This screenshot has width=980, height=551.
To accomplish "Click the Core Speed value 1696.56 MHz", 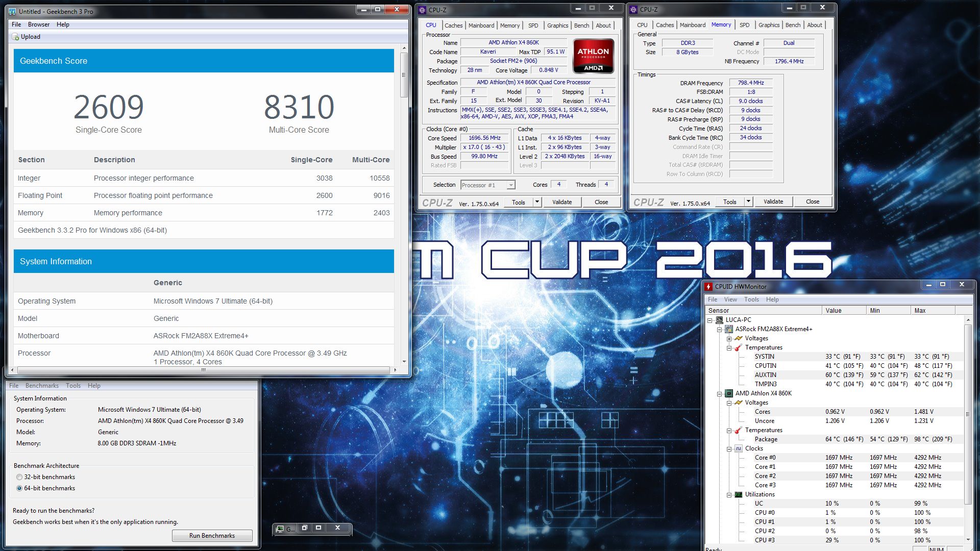I will (x=484, y=138).
